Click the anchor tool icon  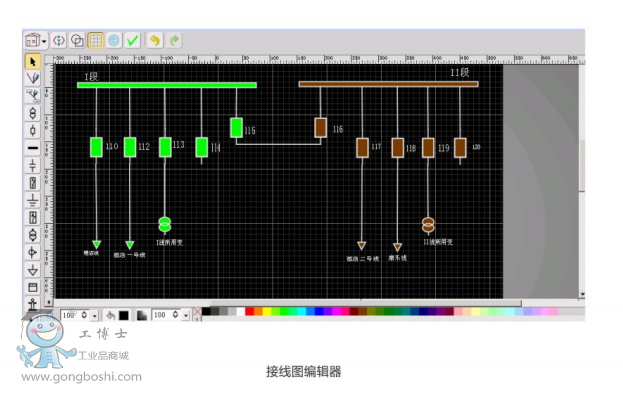pos(33,304)
